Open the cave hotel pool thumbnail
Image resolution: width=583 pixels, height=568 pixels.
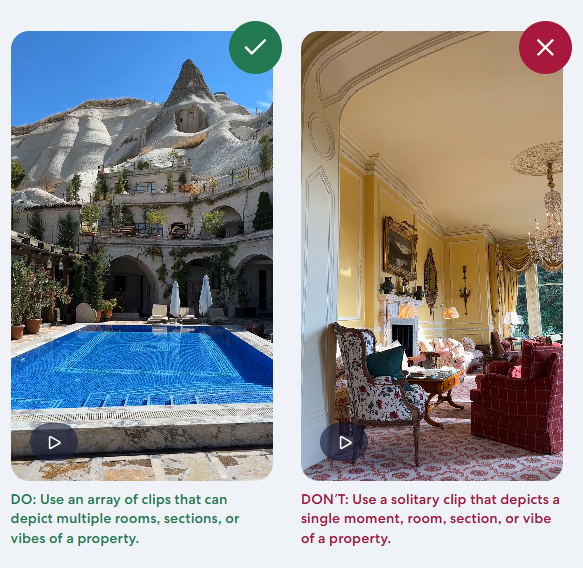tap(142, 256)
